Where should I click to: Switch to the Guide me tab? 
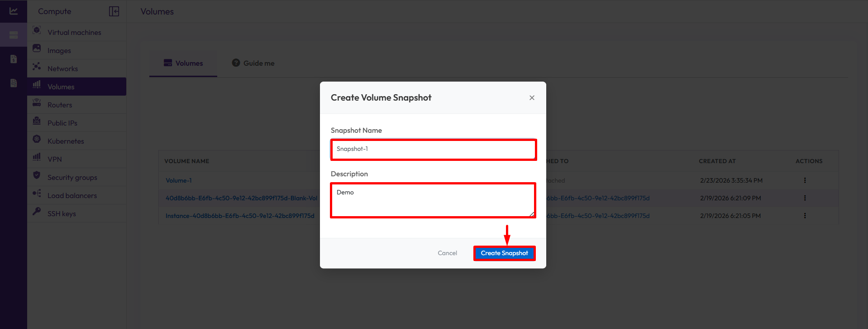click(253, 63)
